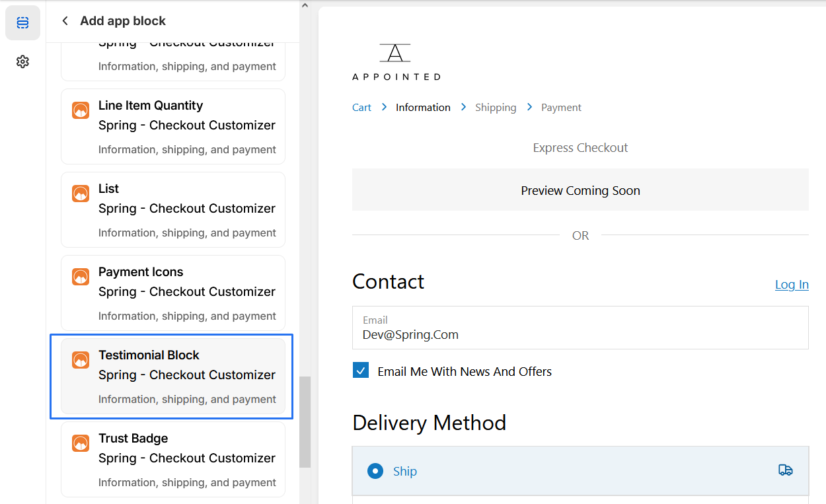Click the app block list scrollbar thumb

pos(305,421)
